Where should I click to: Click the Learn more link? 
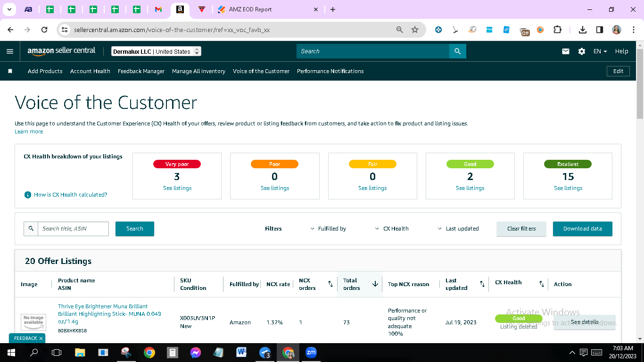[29, 132]
